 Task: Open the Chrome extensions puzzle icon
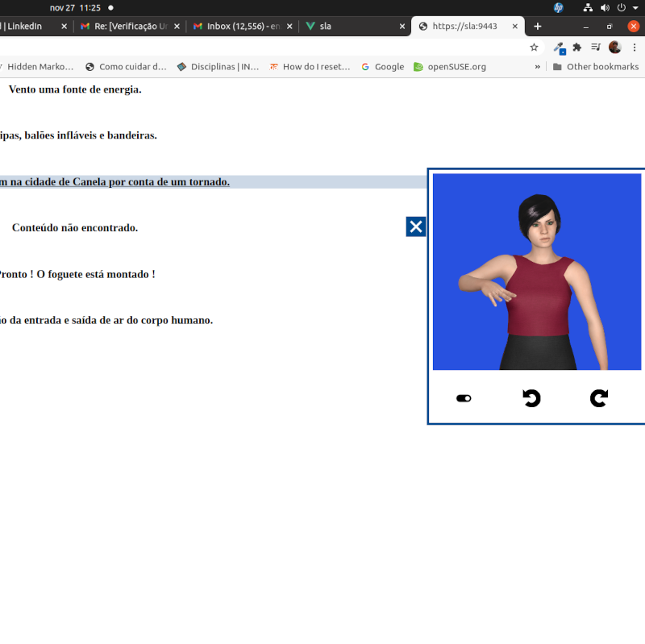pos(577,48)
